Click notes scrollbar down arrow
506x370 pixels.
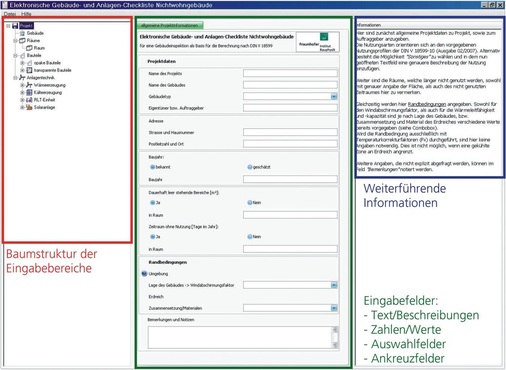click(335, 345)
